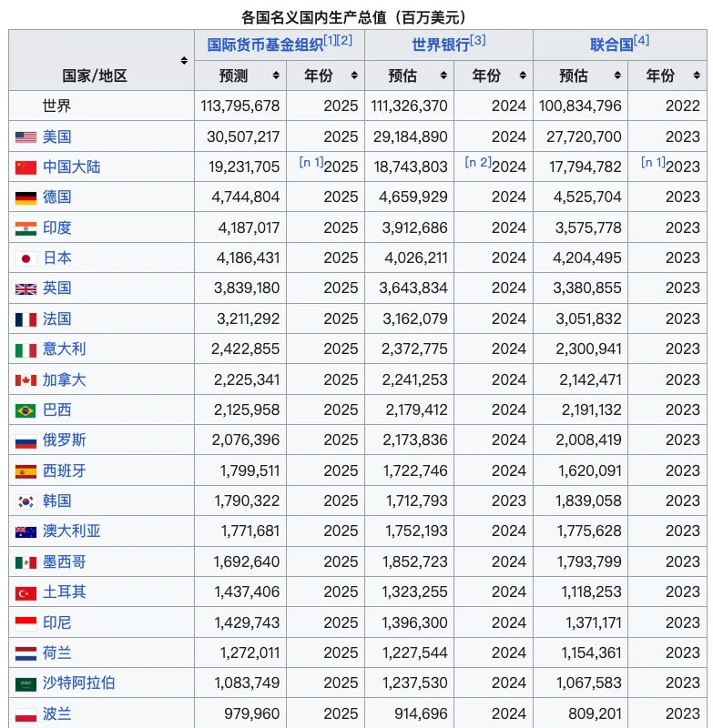
Task: Open the 加拿大 country link
Action: (64, 379)
